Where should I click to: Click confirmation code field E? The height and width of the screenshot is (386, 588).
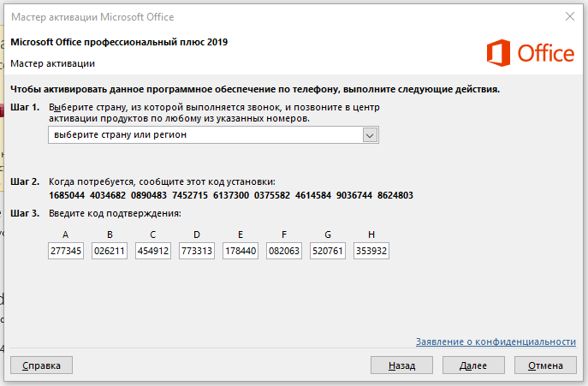point(241,252)
